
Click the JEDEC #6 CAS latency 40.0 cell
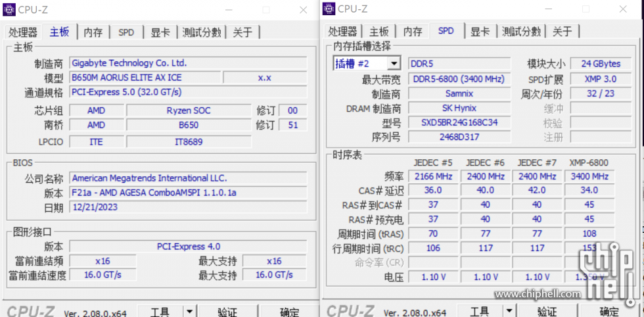pos(485,190)
